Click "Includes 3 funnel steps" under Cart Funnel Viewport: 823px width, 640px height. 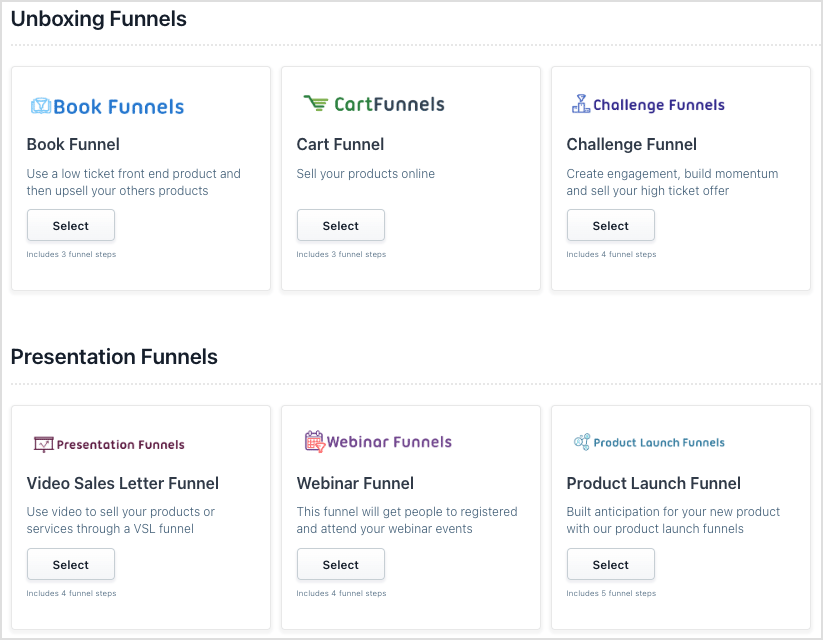coord(341,254)
